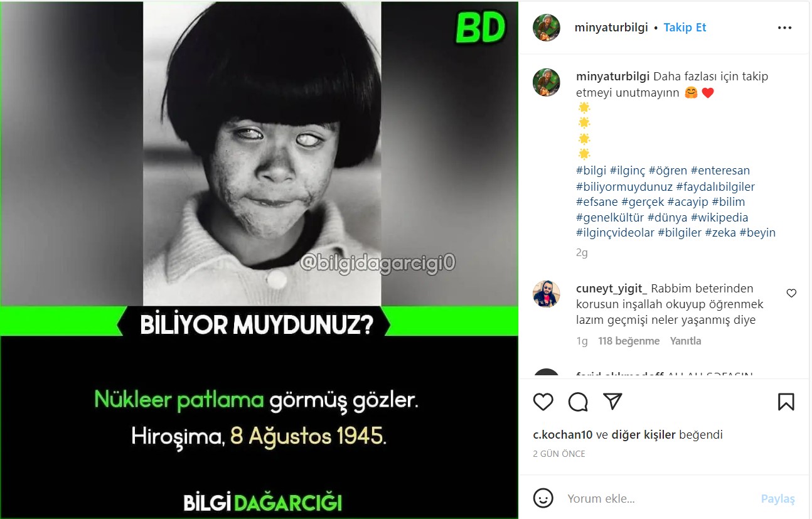Click in the Yorum ekle comment field
Image resolution: width=812 pixels, height=519 pixels.
click(x=659, y=499)
